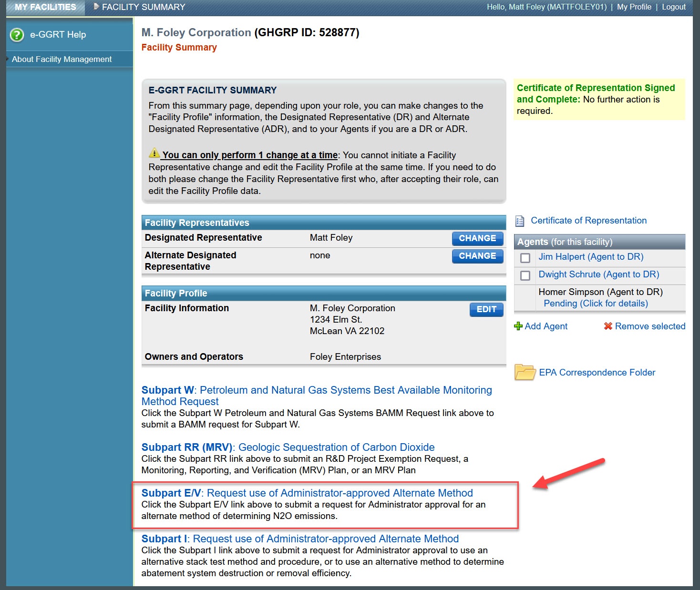This screenshot has height=590, width=700.
Task: Open the Certificate of Representation link
Action: click(588, 221)
